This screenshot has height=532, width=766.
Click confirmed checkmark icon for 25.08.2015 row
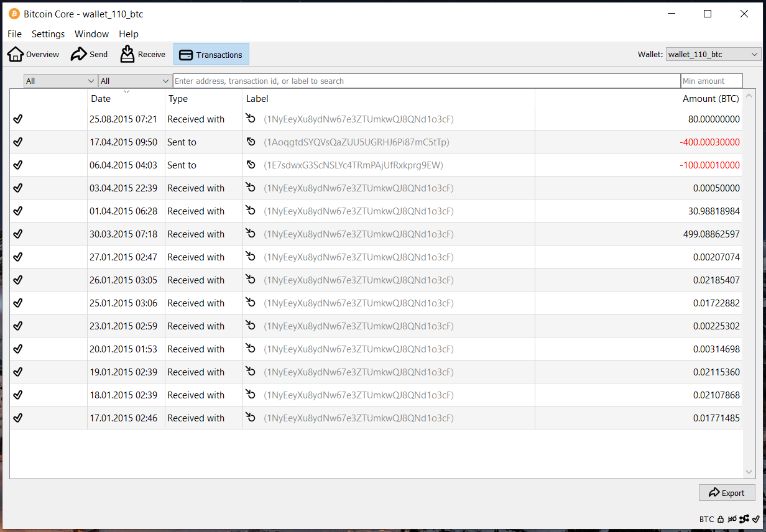(18, 119)
